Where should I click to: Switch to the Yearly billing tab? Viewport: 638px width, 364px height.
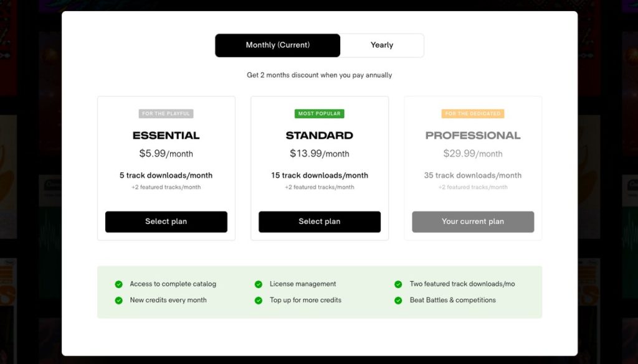pyautogui.click(x=381, y=45)
